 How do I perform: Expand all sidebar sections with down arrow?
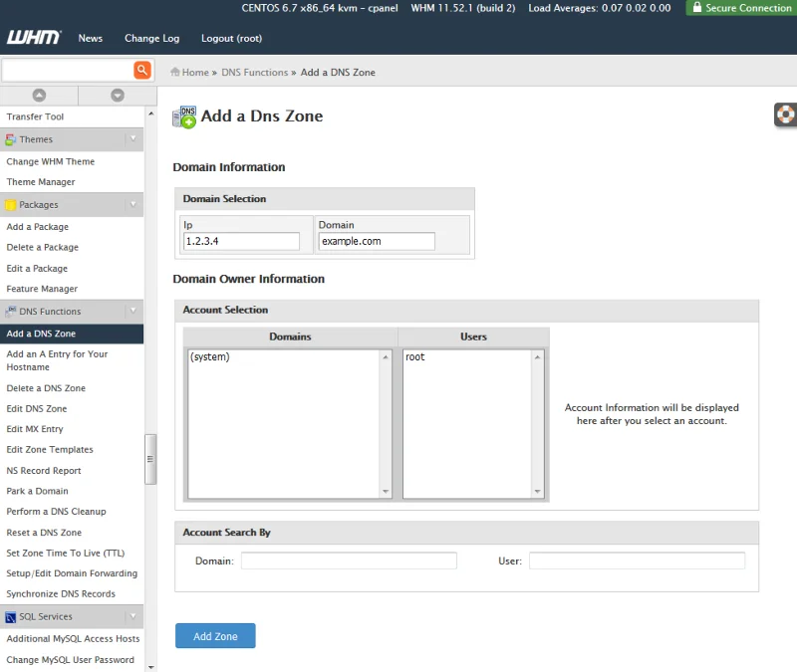point(118,95)
